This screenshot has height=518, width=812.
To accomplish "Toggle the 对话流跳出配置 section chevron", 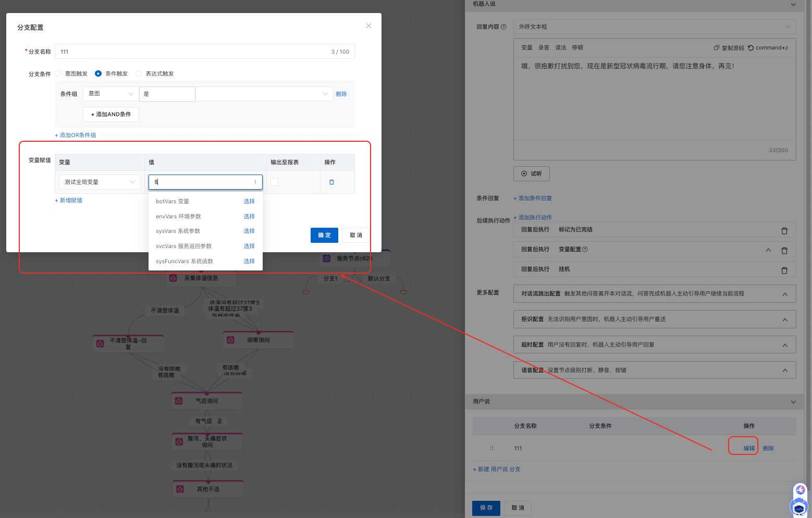I will (x=785, y=294).
